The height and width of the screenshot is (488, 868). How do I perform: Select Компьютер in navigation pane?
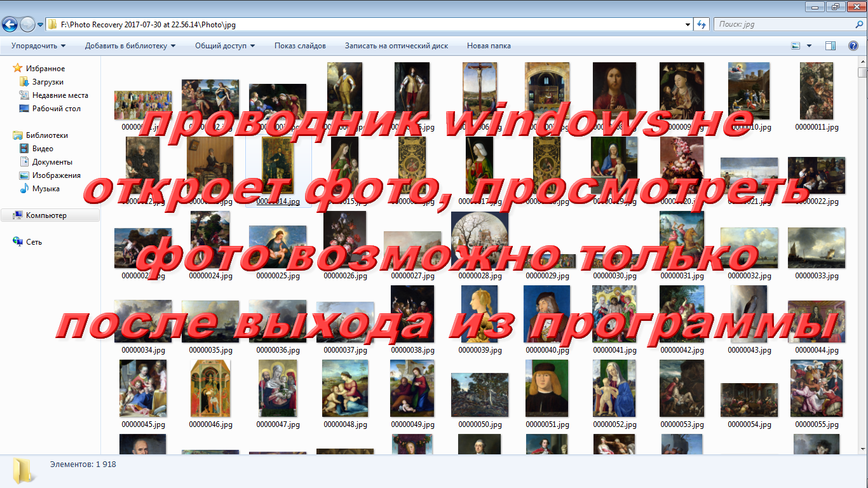[x=46, y=215]
